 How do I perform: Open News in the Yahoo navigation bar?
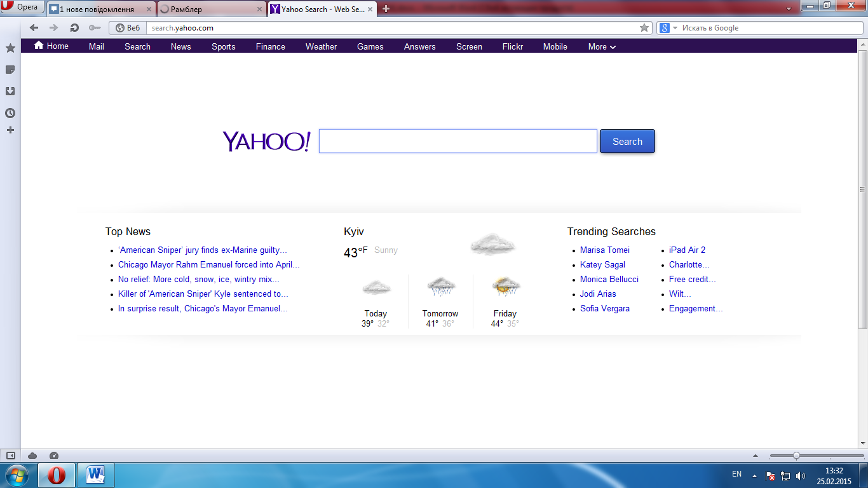(181, 46)
